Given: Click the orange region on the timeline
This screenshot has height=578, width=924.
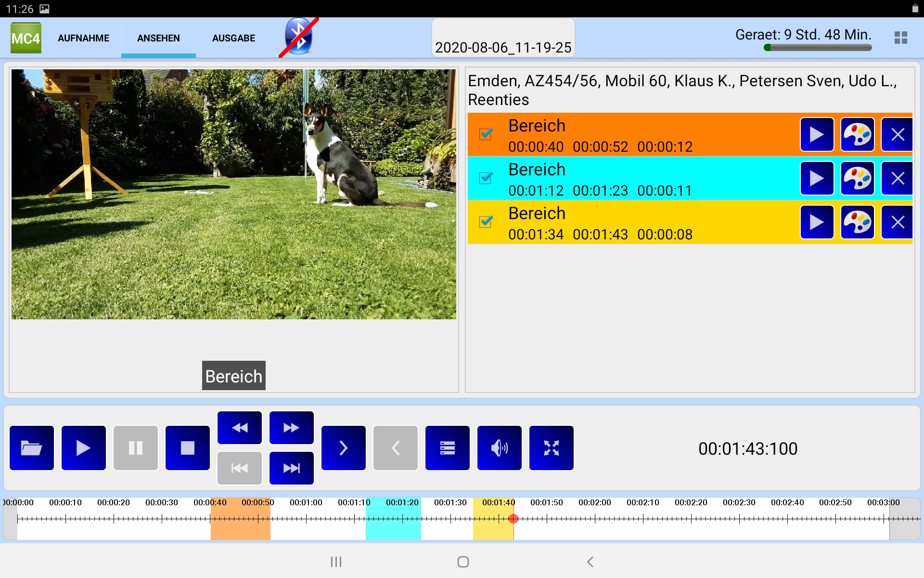Looking at the screenshot, I should click(x=241, y=519).
